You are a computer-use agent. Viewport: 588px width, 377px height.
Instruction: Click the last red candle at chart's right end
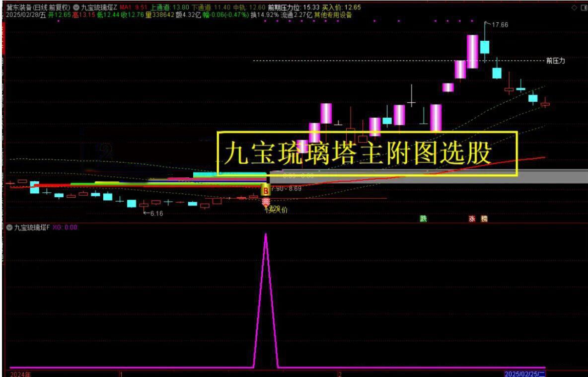click(x=545, y=104)
